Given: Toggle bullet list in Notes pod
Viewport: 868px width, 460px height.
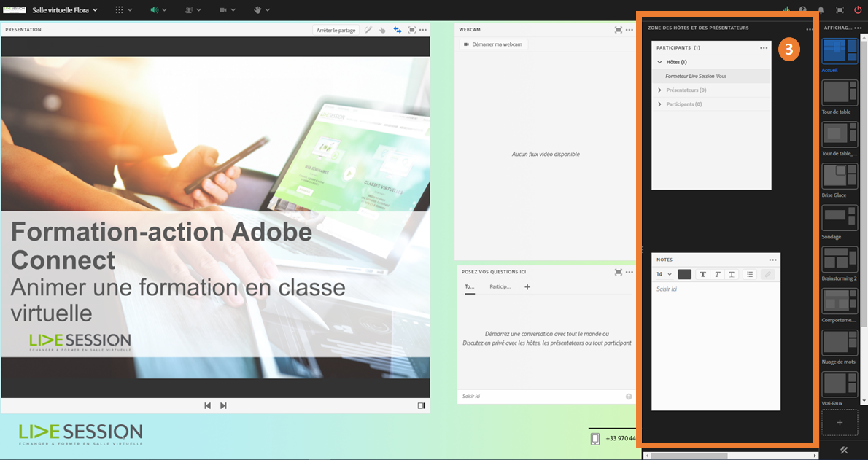Looking at the screenshot, I should 750,275.
